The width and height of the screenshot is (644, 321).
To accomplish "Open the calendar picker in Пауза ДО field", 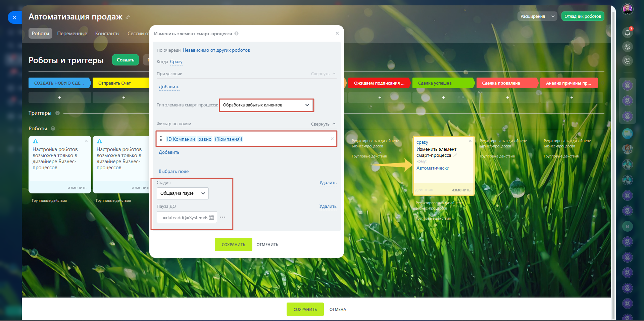I will (x=211, y=218).
